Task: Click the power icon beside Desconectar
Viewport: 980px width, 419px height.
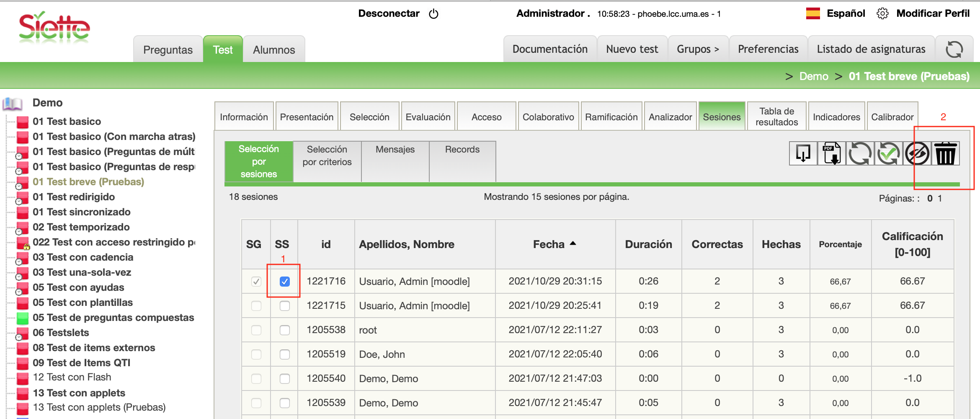Action: click(x=433, y=14)
